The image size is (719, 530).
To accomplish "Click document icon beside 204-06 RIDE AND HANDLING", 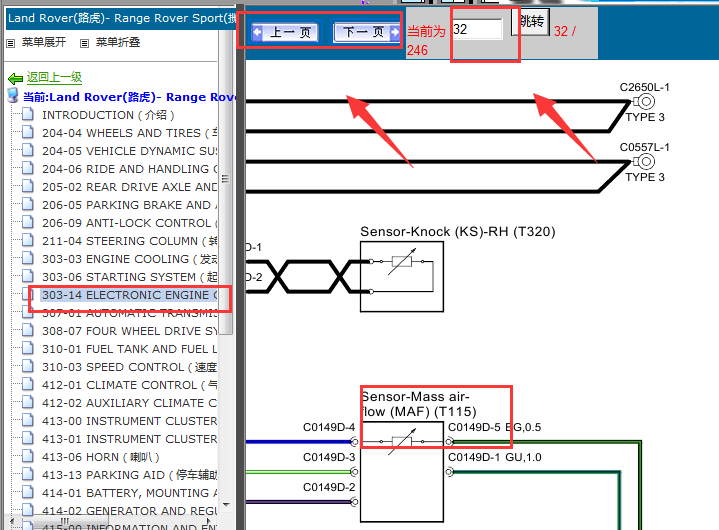I will 28,167.
